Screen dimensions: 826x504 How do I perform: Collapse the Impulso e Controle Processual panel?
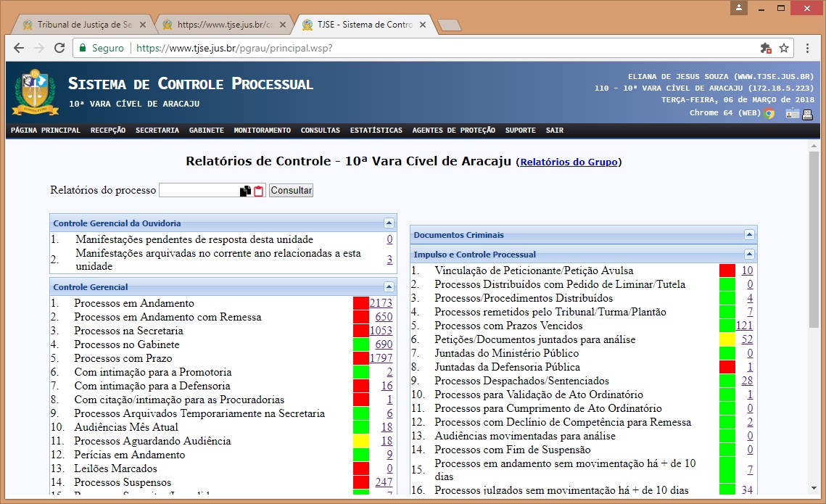pos(749,255)
